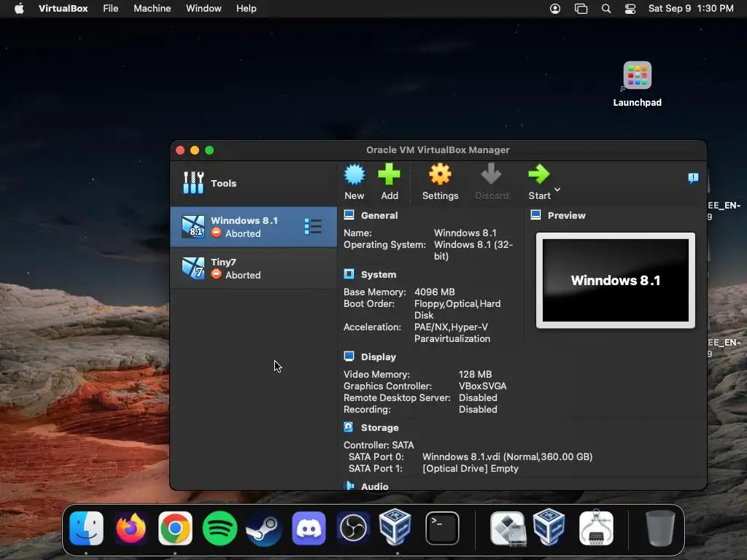Image resolution: width=747 pixels, height=560 pixels.
Task: Open the Winndows 8.1 machine tools menu
Action: [313, 227]
